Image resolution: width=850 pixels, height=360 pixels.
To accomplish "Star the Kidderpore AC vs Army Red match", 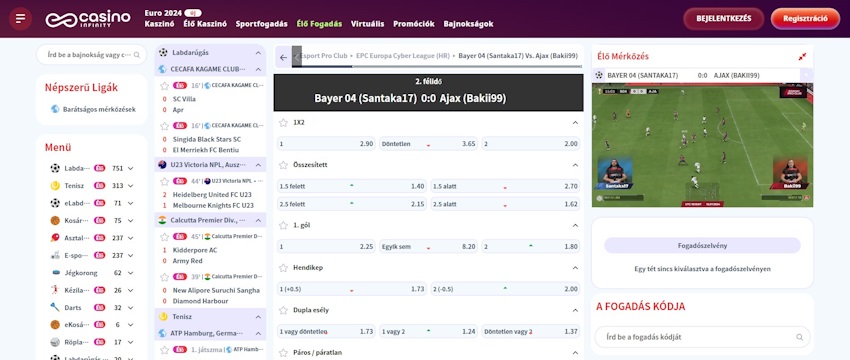I will coord(164,236).
